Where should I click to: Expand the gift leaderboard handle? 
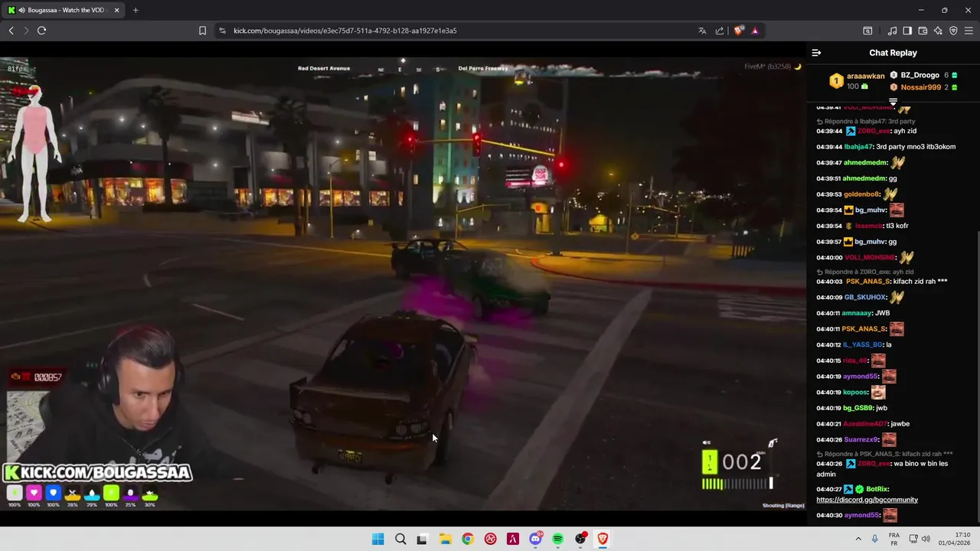pyautogui.click(x=893, y=102)
